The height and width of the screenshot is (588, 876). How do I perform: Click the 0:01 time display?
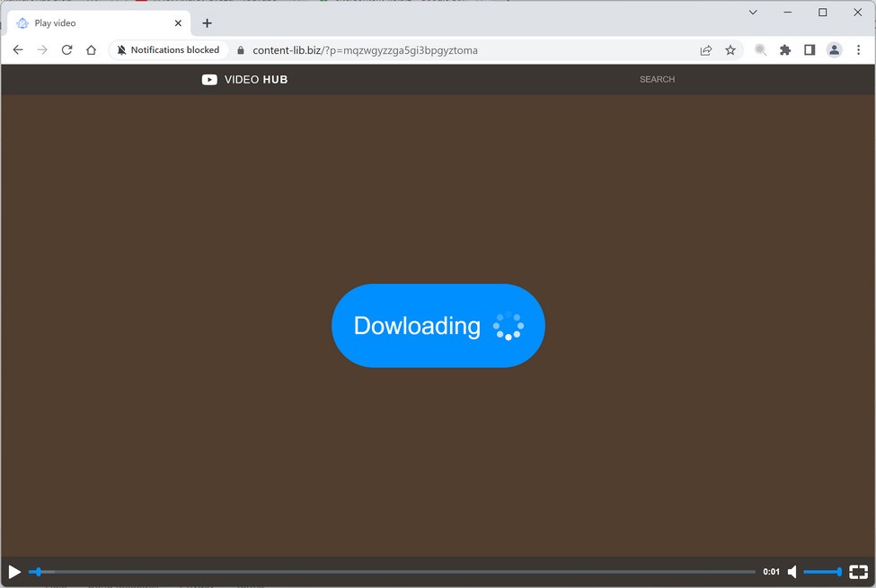click(771, 572)
